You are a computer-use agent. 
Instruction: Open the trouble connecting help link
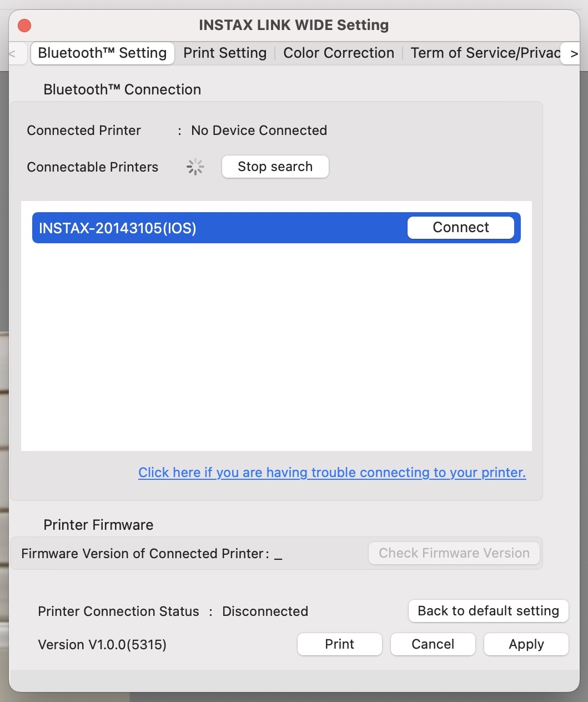pos(331,473)
